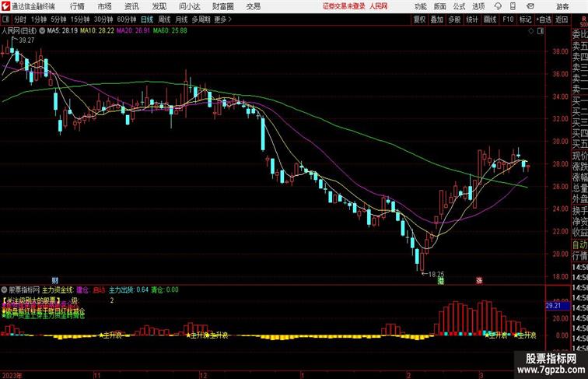
Task: Click the 主力资金线 indicator label
Action: 58,290
